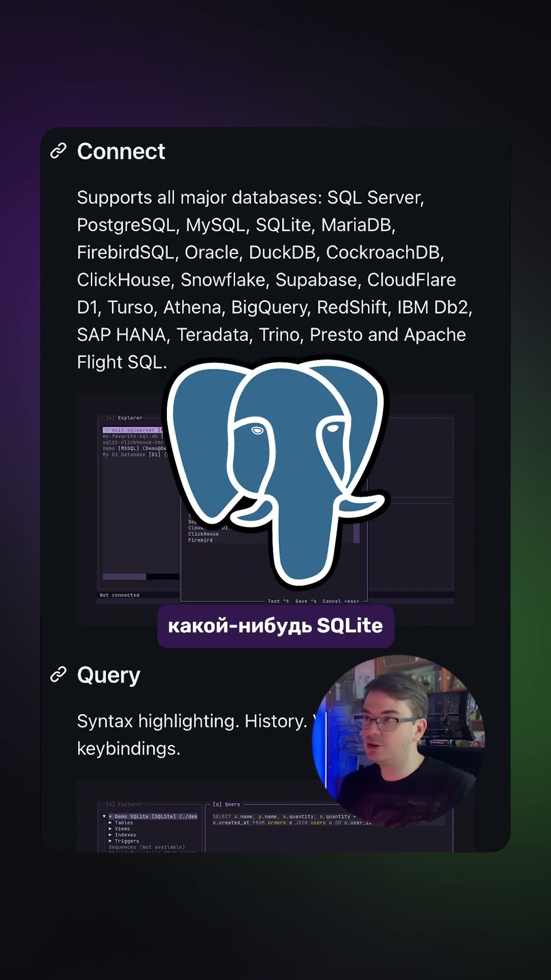Screen dimensions: 551x980
Task: Collapse the Demo SQLite connection node
Action: pos(105,817)
